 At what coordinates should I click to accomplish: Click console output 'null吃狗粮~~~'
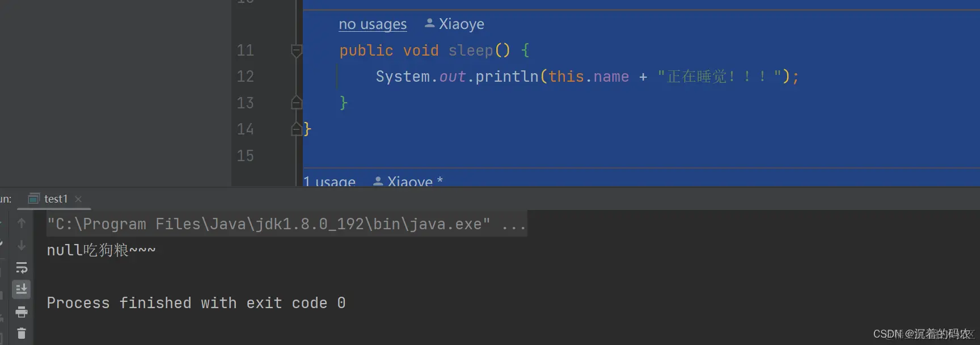[x=101, y=250]
